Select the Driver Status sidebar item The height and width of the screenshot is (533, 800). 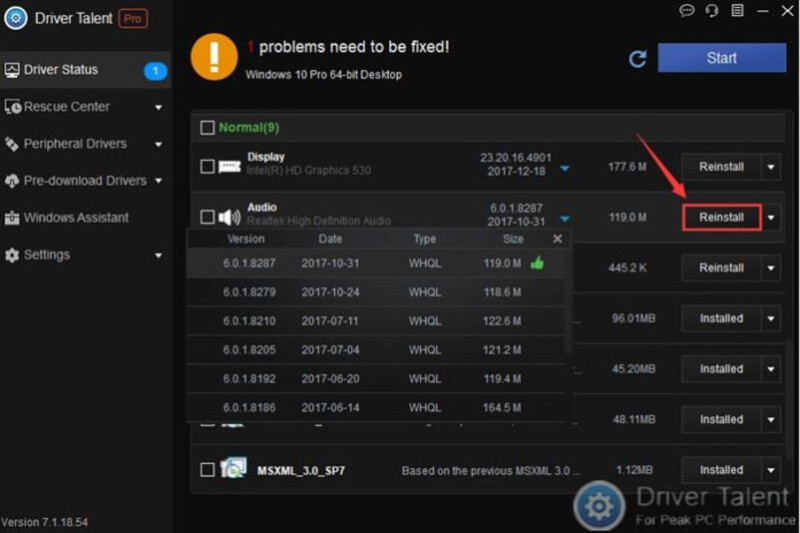[85, 70]
